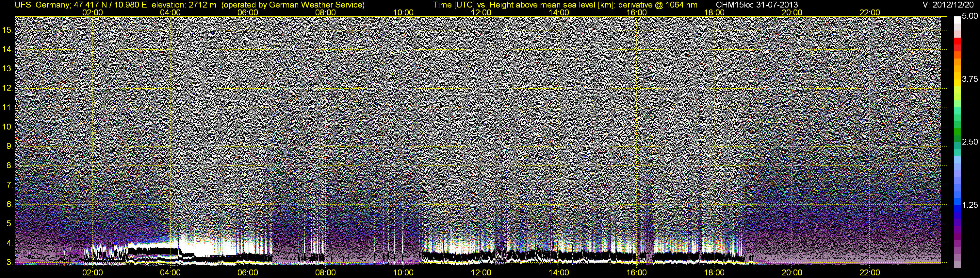Click the height axis label "13."

[x=8, y=69]
